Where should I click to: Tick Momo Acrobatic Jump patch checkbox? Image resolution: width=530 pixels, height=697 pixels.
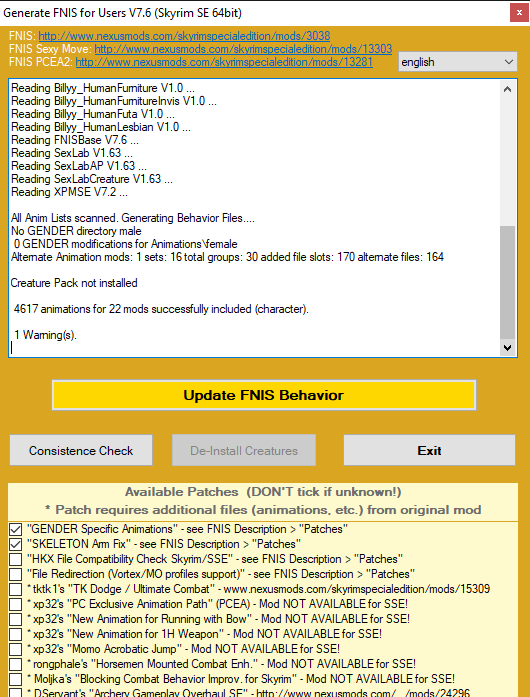(x=16, y=649)
